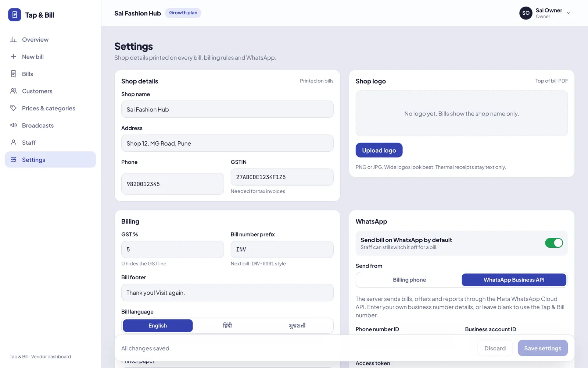Click the Settings sliders icon
This screenshot has width=588, height=368.
pyautogui.click(x=14, y=160)
